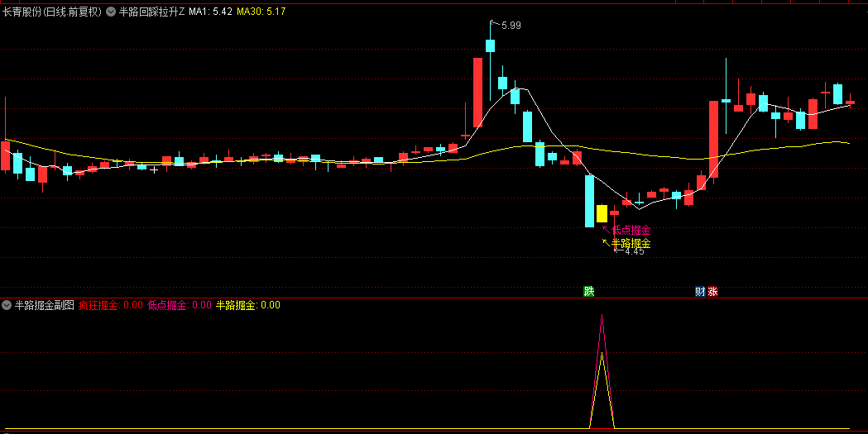Click the tall red candle near the 5.99 peak
This screenshot has height=434, width=868.
[478, 91]
